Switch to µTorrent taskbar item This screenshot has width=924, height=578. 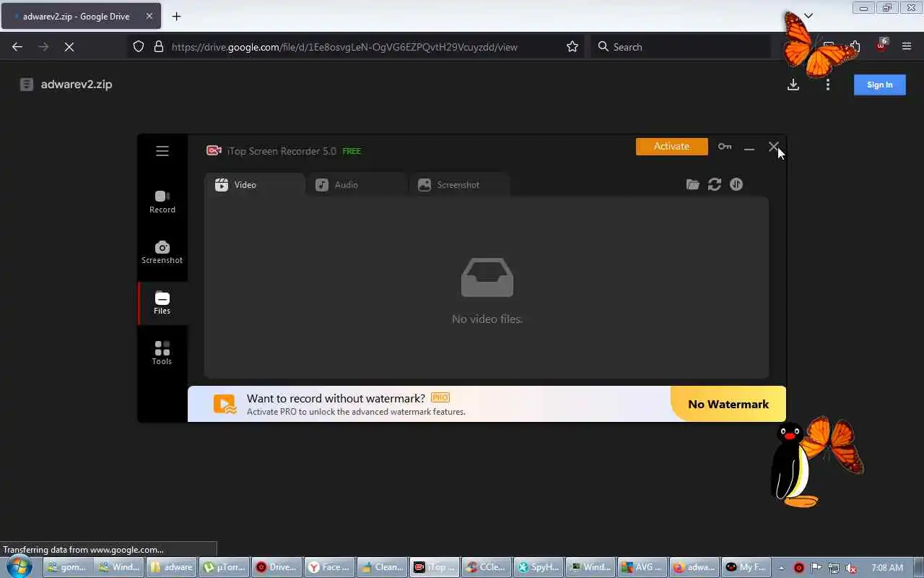click(224, 567)
